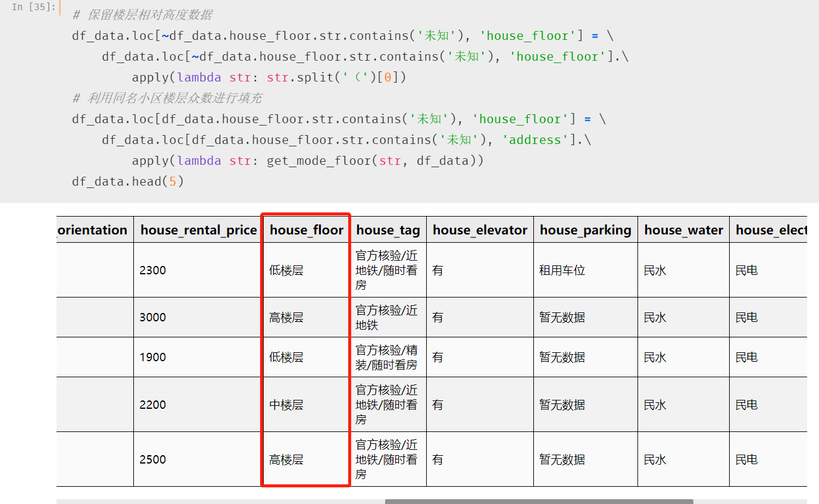The image size is (819, 504).
Task: Click the house_elevator column header
Action: point(480,230)
